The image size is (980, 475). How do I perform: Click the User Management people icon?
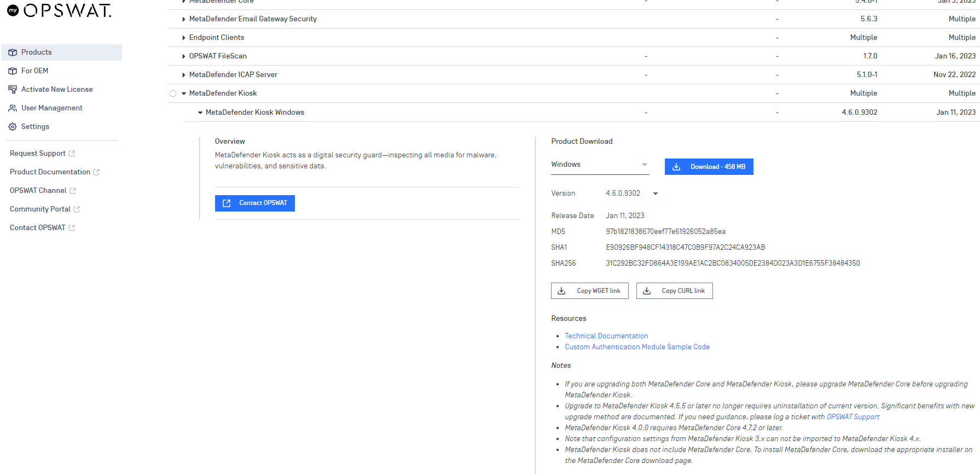tap(13, 108)
